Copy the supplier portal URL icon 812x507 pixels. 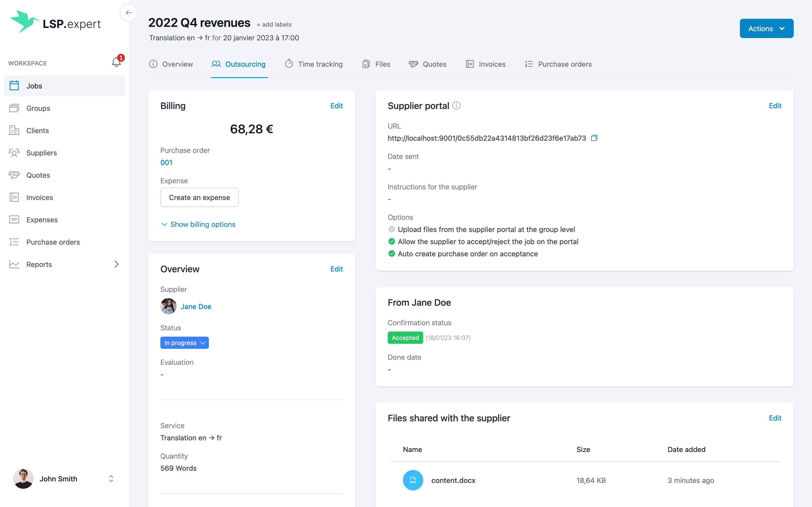[x=594, y=138]
